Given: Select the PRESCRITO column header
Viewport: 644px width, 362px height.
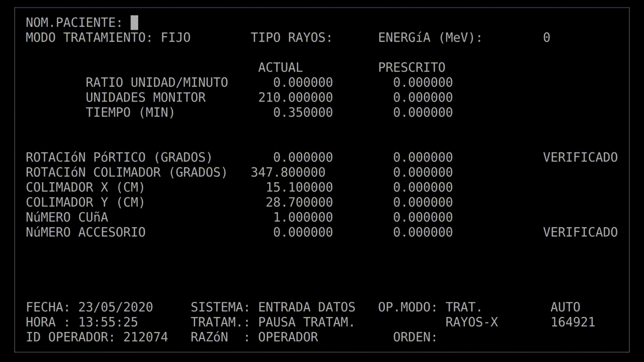Looking at the screenshot, I should pyautogui.click(x=412, y=67).
